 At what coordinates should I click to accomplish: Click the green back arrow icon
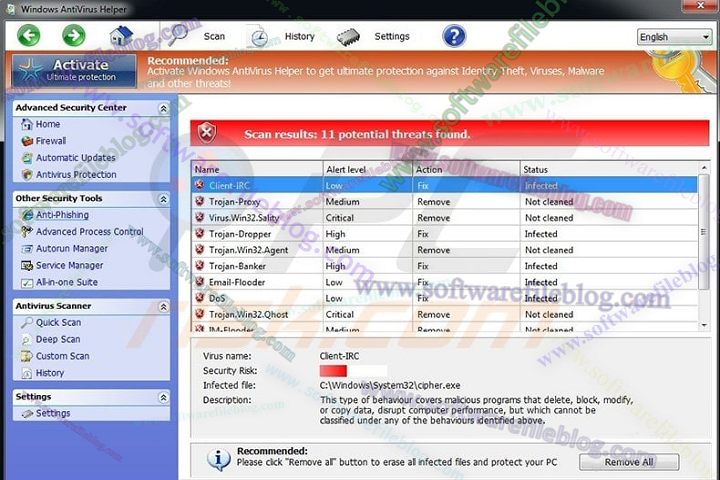(x=29, y=36)
